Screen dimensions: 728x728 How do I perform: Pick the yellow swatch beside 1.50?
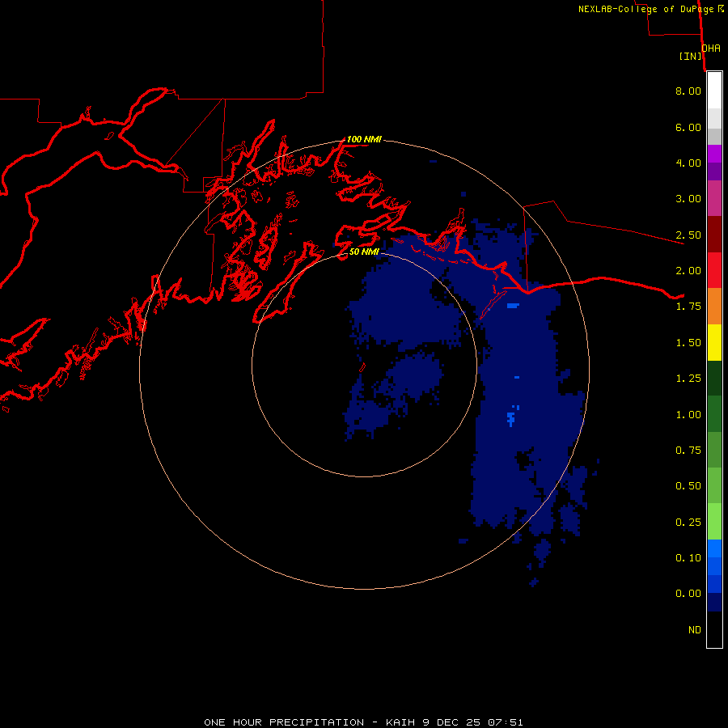(x=714, y=342)
